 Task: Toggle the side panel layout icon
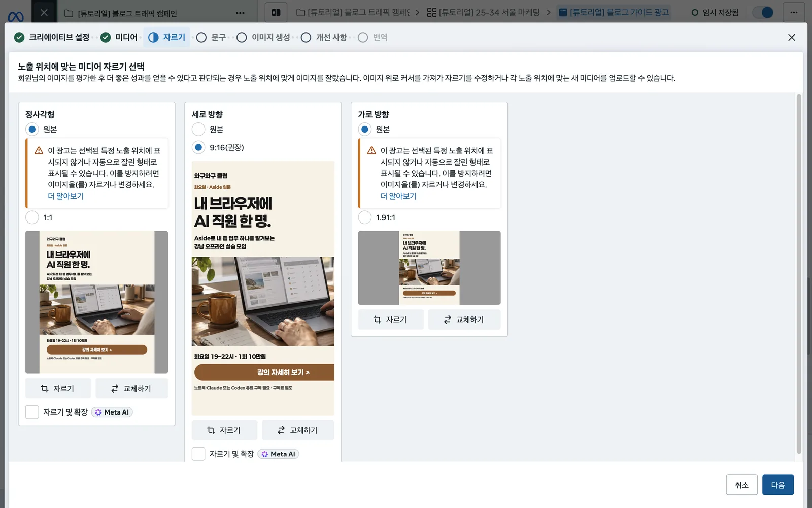[276, 12]
